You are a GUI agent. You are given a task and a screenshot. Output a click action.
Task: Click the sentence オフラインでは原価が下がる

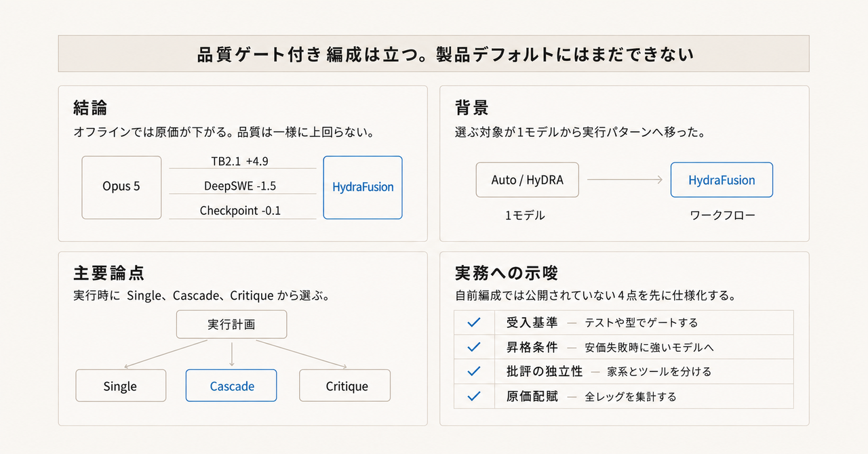coord(152,133)
